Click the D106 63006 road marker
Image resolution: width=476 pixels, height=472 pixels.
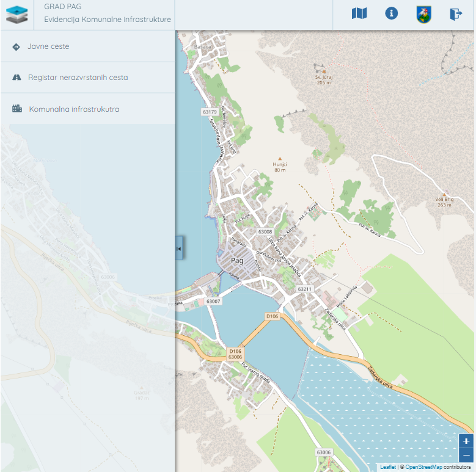235,354
